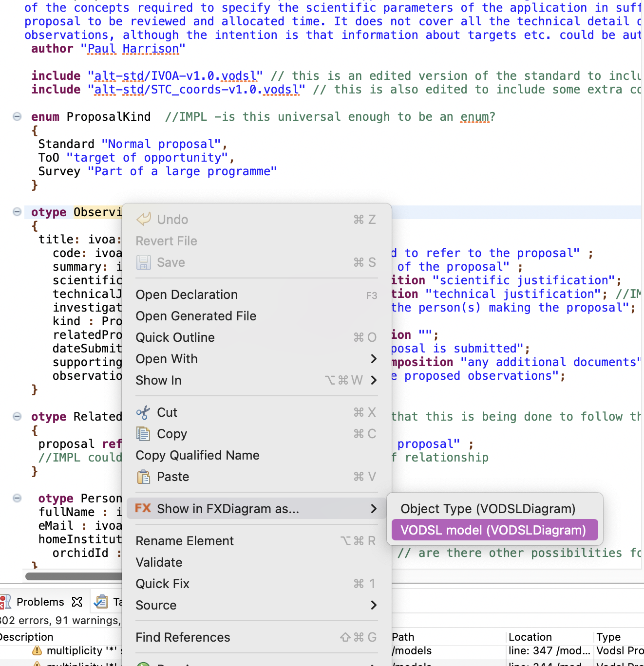Click the Tasks view checklist icon

coord(101,602)
